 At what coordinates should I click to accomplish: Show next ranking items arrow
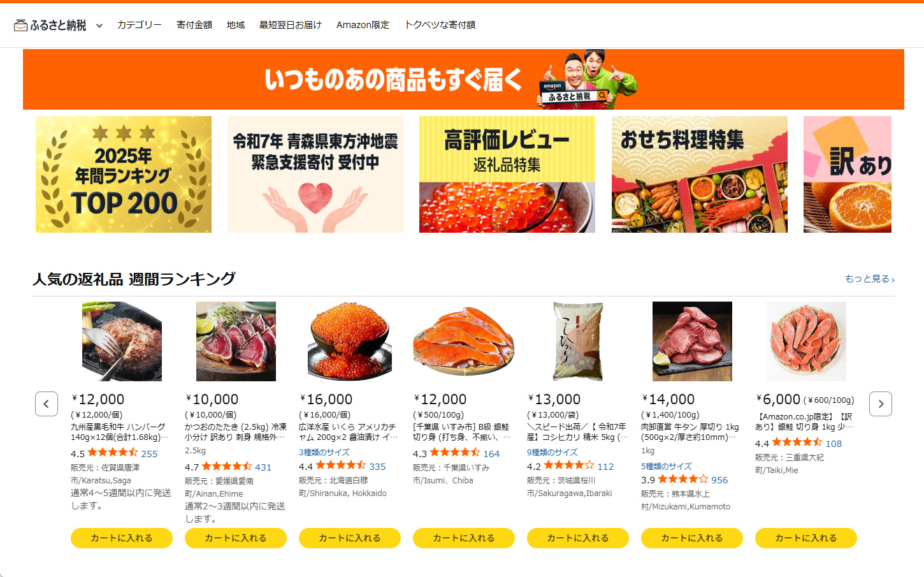881,404
